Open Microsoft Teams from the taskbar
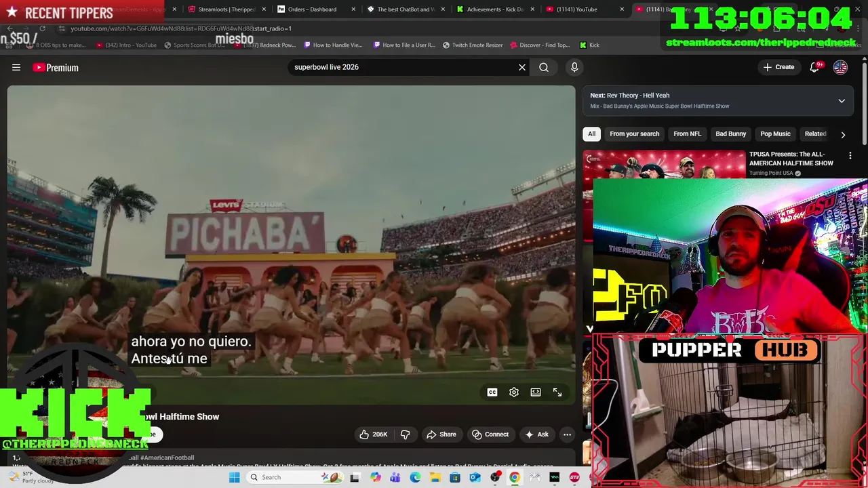The width and height of the screenshot is (868, 488). [395, 477]
